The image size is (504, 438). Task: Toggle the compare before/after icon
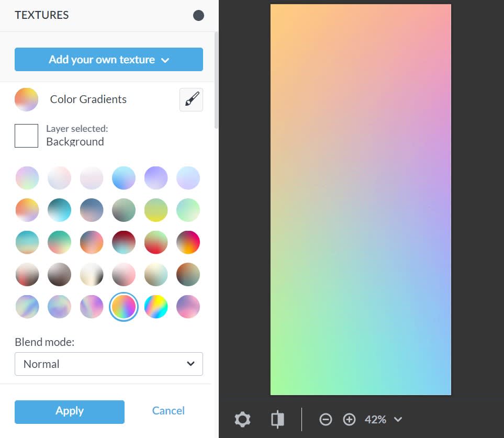click(277, 419)
